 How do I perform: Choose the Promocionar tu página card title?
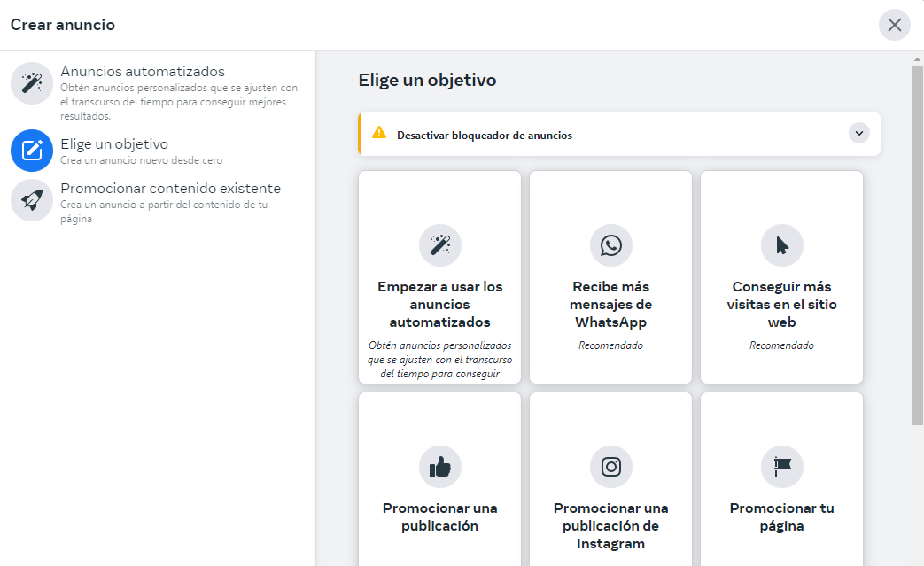click(782, 516)
